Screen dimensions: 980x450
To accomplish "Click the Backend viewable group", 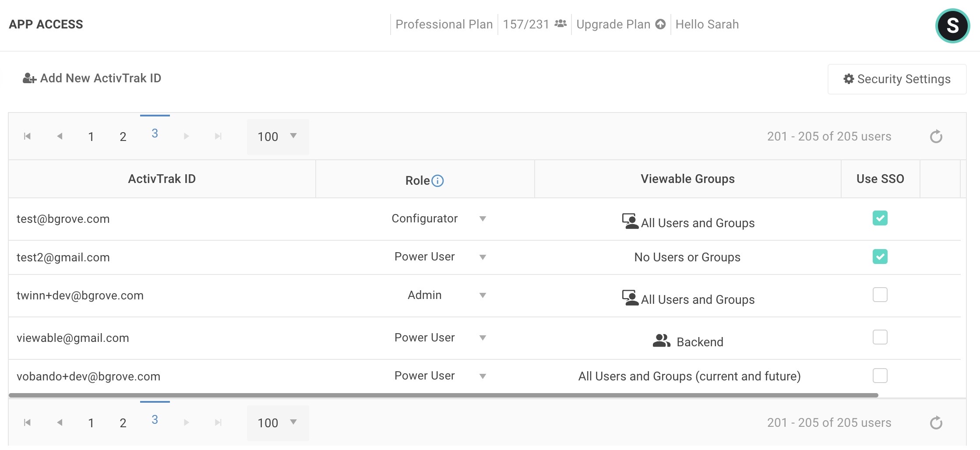I will 700,342.
